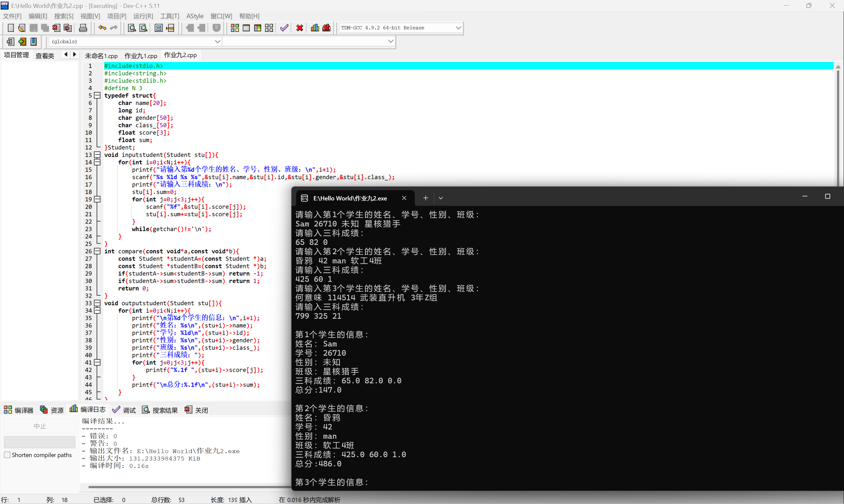Click the Compile (colored squares) icon

tap(235, 28)
